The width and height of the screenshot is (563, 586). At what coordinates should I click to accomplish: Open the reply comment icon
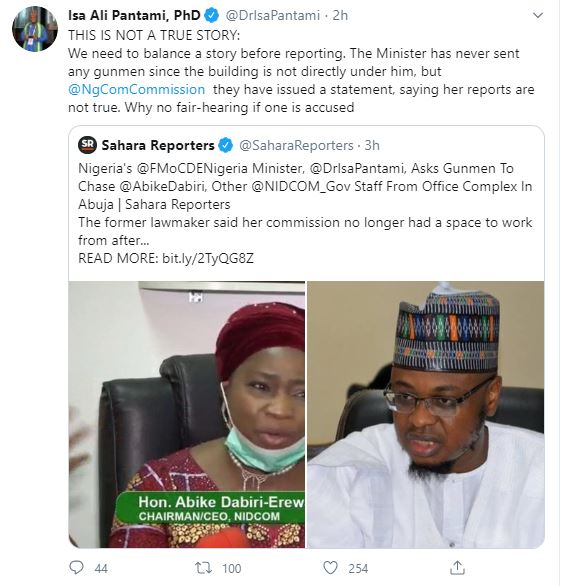pyautogui.click(x=77, y=567)
